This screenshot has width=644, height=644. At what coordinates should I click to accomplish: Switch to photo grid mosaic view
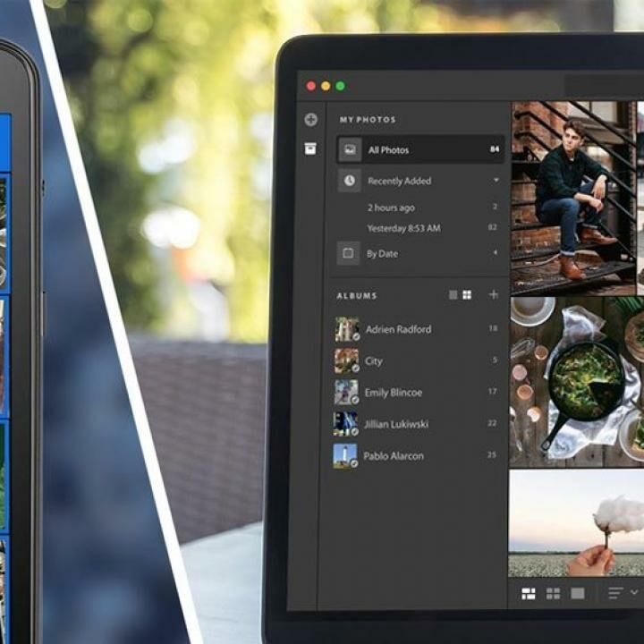529,593
